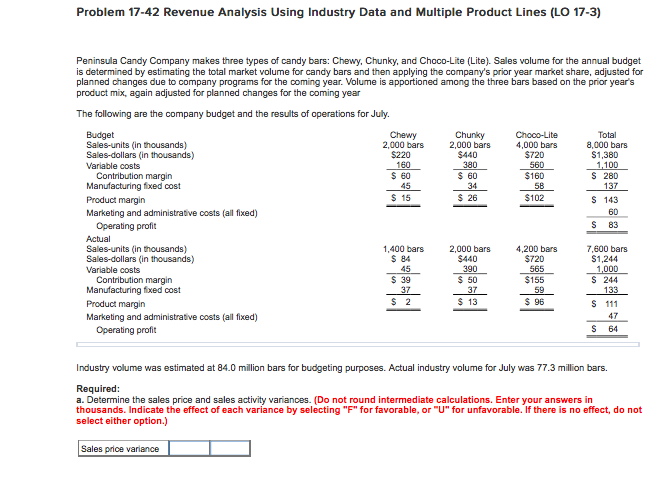
Task: Click actual Chewy sales-dollars value $84
Action: pyautogui.click(x=401, y=259)
